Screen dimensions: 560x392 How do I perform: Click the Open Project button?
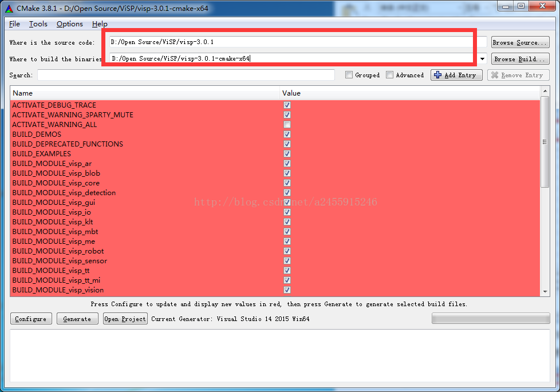pyautogui.click(x=125, y=318)
